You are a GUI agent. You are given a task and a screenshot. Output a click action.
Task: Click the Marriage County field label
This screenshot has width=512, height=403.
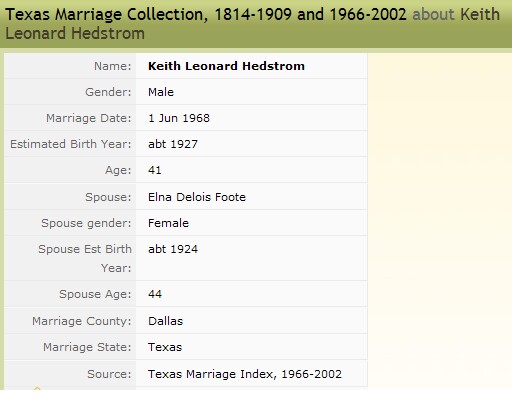click(82, 321)
